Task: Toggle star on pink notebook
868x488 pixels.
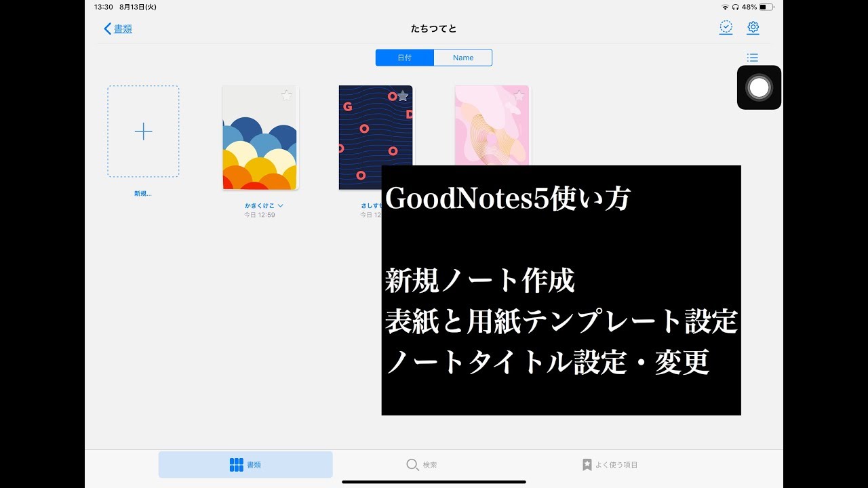Action: (519, 96)
